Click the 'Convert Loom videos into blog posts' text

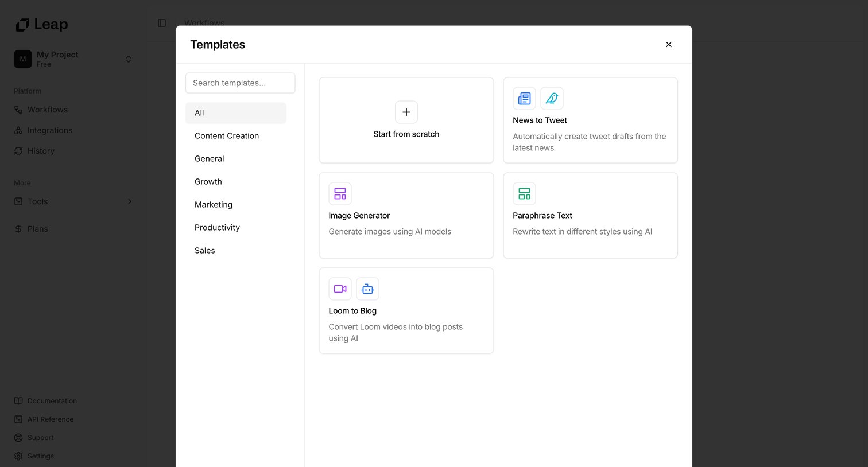(396, 332)
